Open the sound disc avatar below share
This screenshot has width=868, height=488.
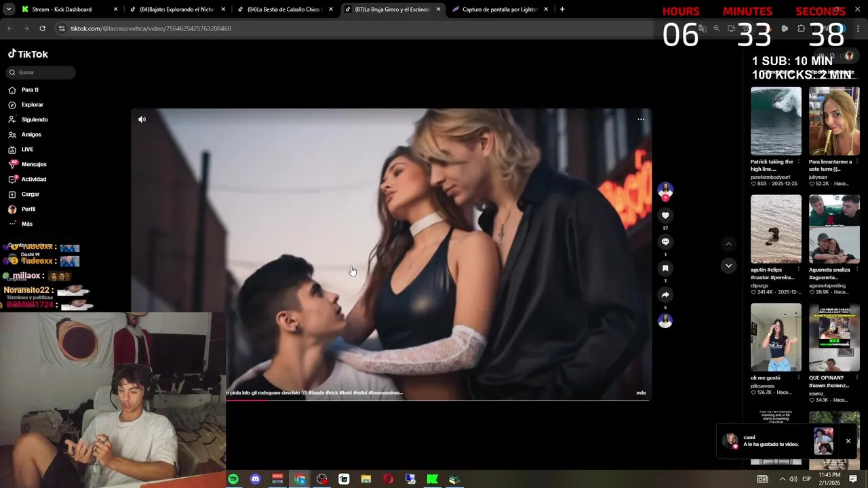click(665, 321)
